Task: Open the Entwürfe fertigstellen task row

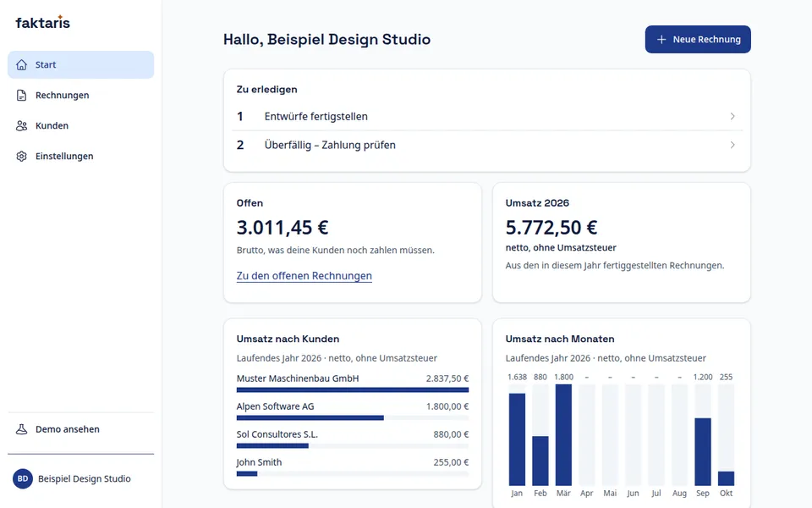Action: (487, 117)
